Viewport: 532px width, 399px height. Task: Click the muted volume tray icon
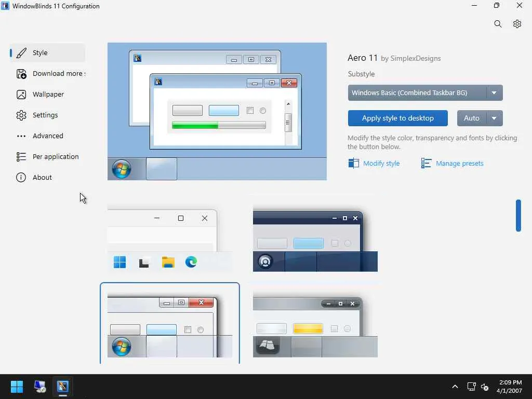point(485,387)
